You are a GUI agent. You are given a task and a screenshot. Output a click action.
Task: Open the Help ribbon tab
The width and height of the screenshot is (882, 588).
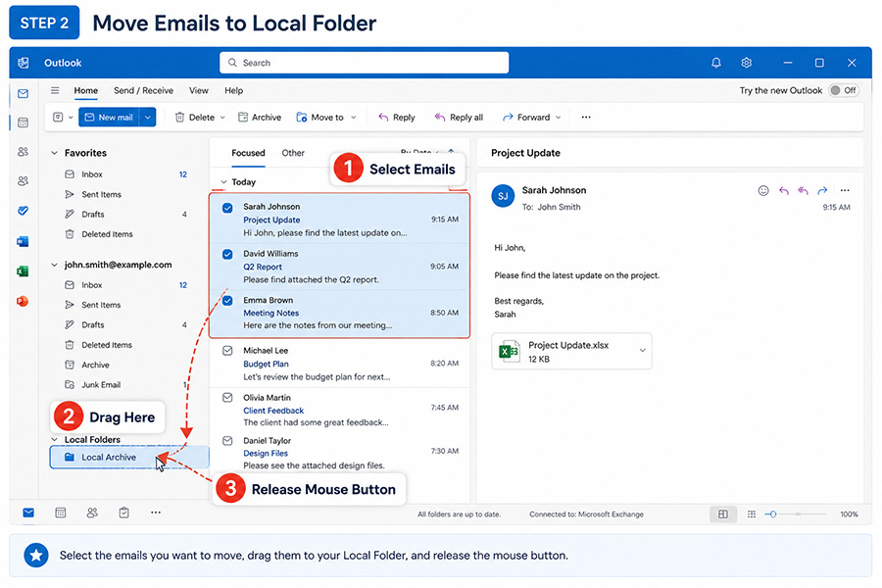(x=233, y=90)
